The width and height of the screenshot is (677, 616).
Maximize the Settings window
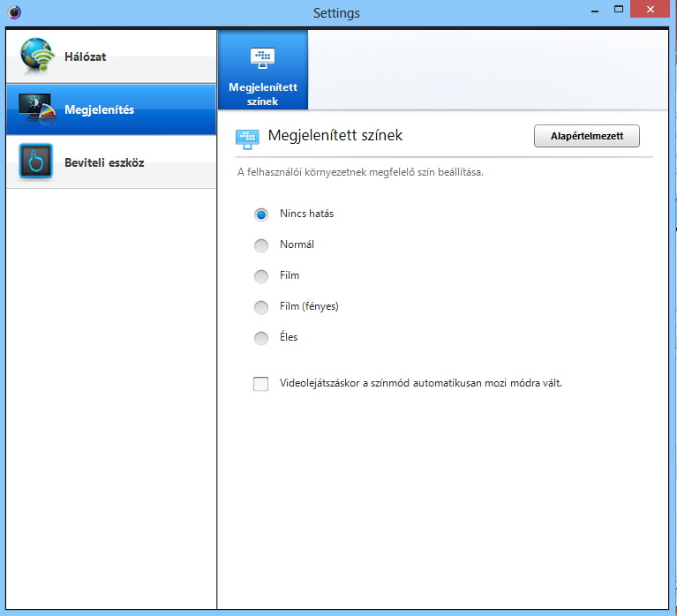(x=619, y=10)
